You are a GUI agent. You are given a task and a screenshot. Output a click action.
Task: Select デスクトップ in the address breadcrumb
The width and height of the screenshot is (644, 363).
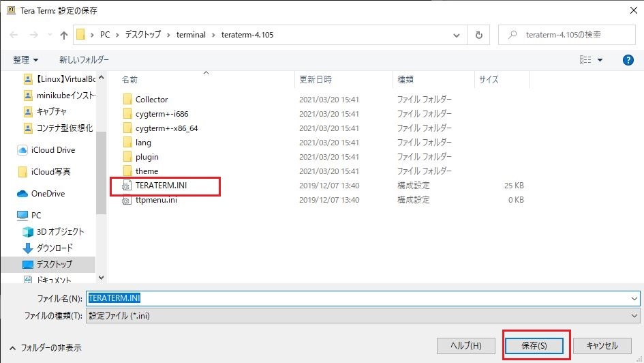pyautogui.click(x=143, y=35)
